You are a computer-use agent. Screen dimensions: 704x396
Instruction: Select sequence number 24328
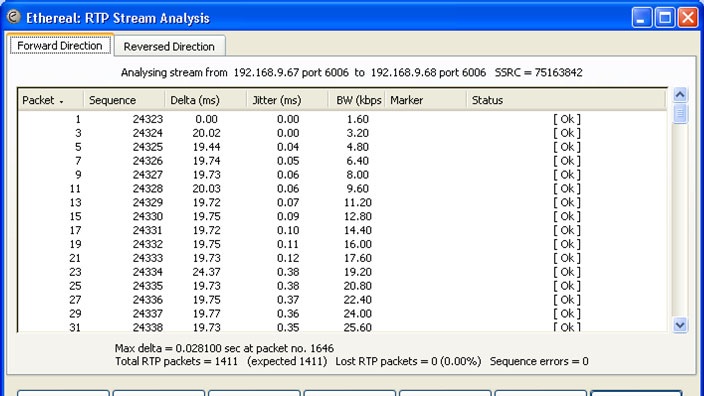[x=148, y=189]
